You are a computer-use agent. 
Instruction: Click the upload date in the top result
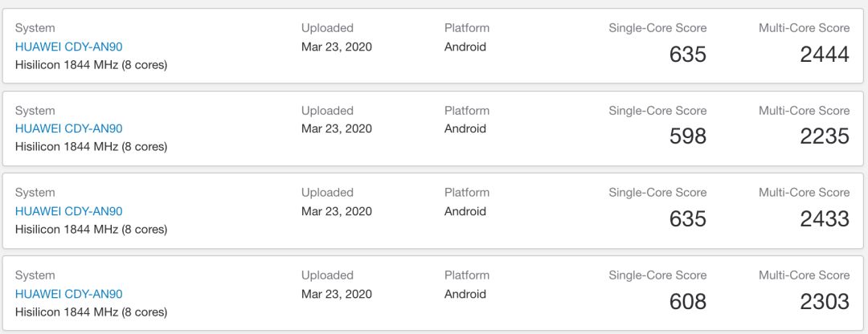pyautogui.click(x=337, y=47)
